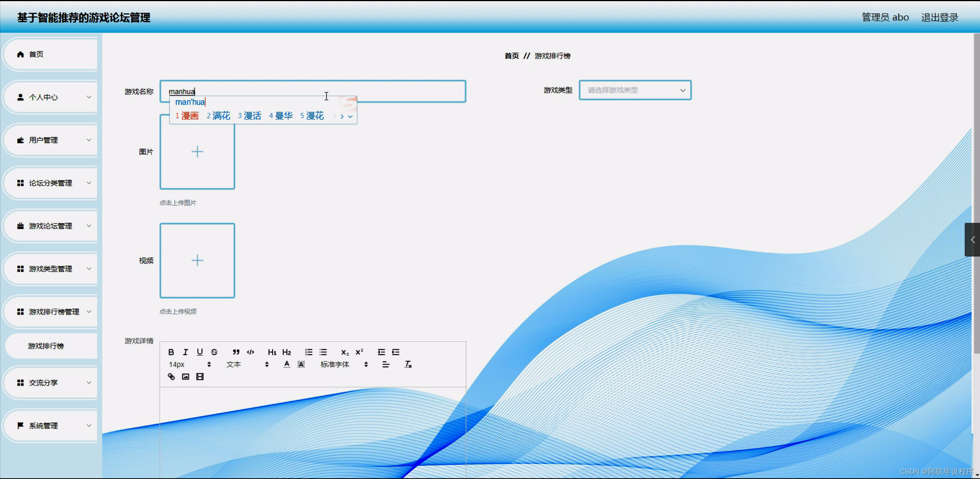Click the home icon beside 首页
980x479 pixels.
pos(21,54)
